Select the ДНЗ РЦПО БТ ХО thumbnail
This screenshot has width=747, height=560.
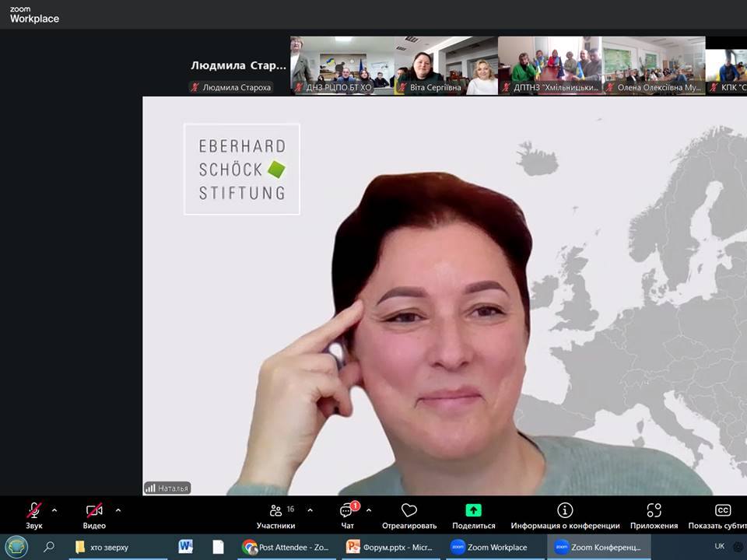point(342,65)
